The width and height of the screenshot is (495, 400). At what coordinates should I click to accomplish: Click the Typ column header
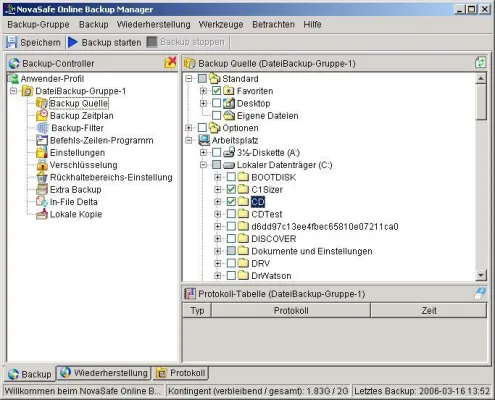pyautogui.click(x=197, y=311)
